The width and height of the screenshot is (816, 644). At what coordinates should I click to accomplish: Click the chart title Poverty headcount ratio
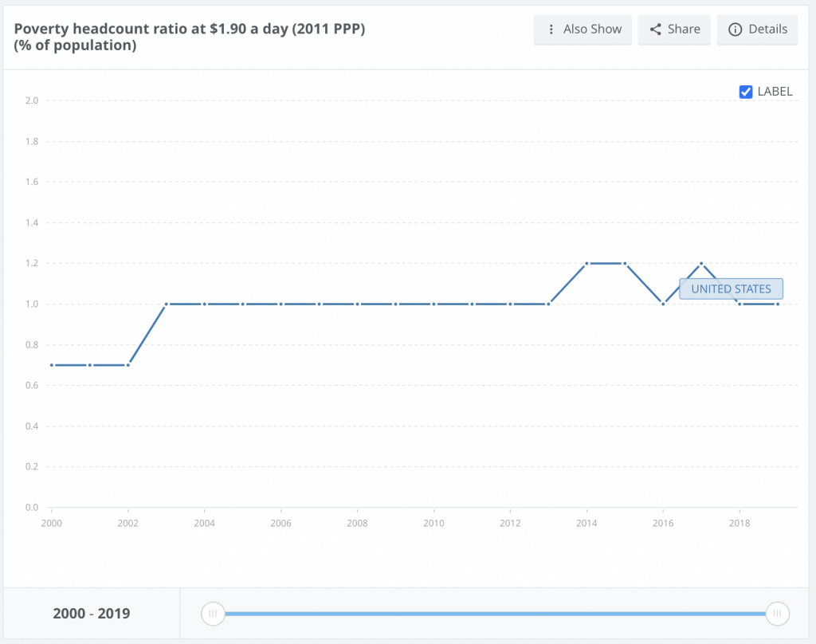pos(190,37)
